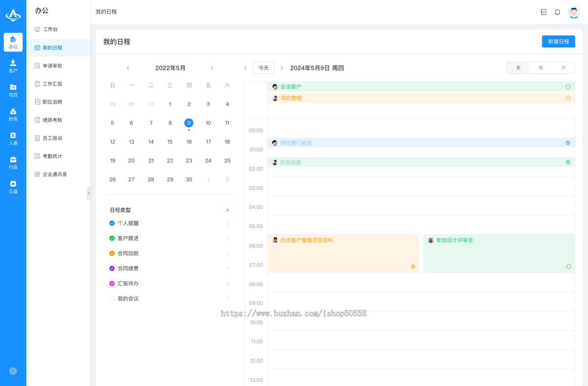Add a new 日程类型 with plus icon
The image size is (588, 386).
(x=227, y=210)
